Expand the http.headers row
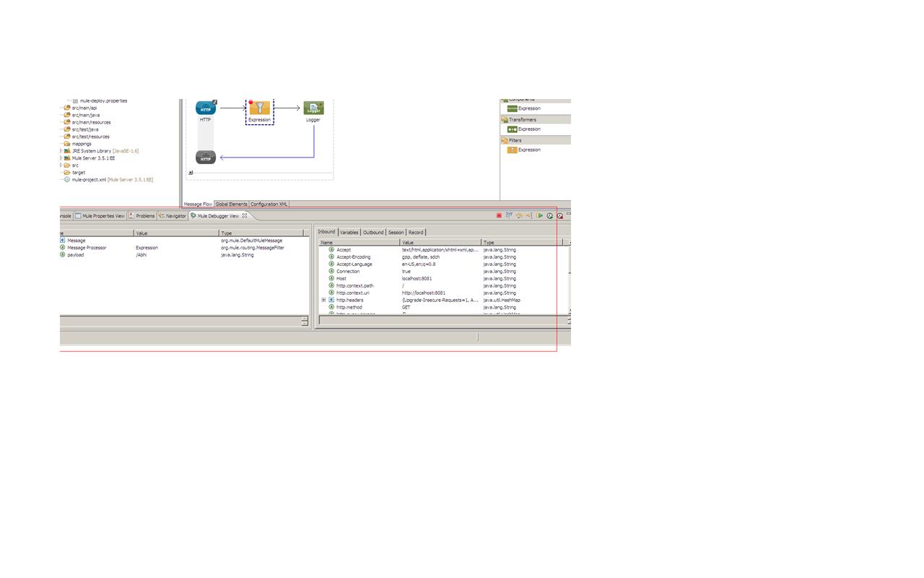 coord(324,300)
